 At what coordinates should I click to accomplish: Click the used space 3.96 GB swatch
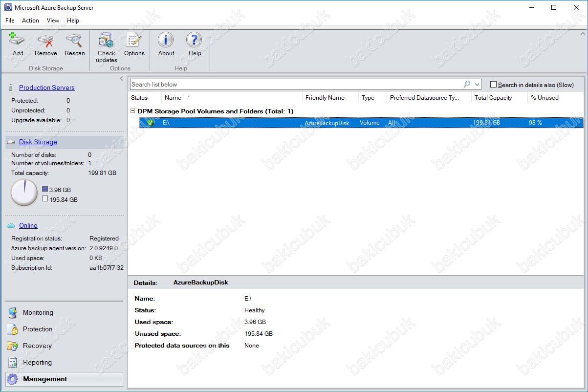pyautogui.click(x=45, y=189)
